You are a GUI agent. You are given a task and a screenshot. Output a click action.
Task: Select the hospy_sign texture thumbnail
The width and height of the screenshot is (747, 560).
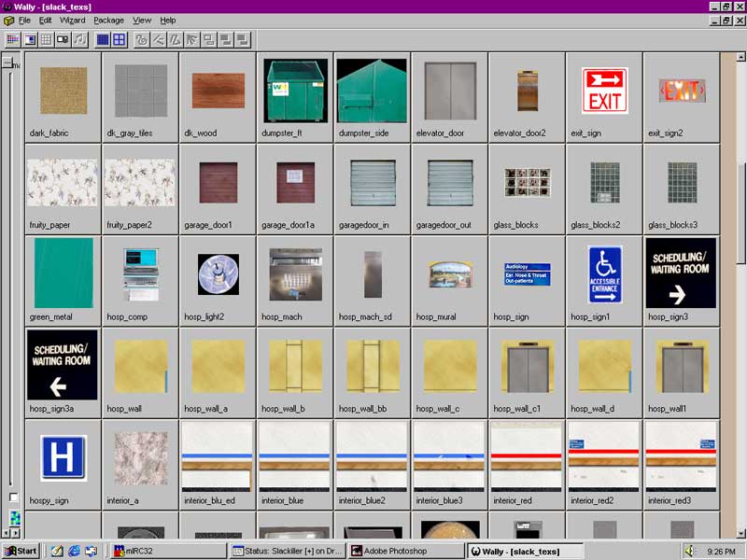(x=63, y=458)
